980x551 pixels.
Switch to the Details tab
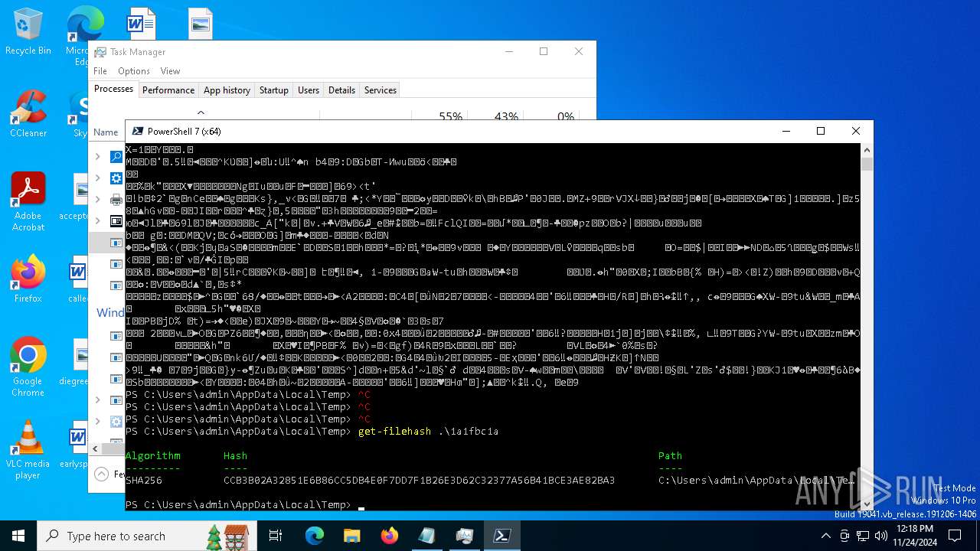341,90
